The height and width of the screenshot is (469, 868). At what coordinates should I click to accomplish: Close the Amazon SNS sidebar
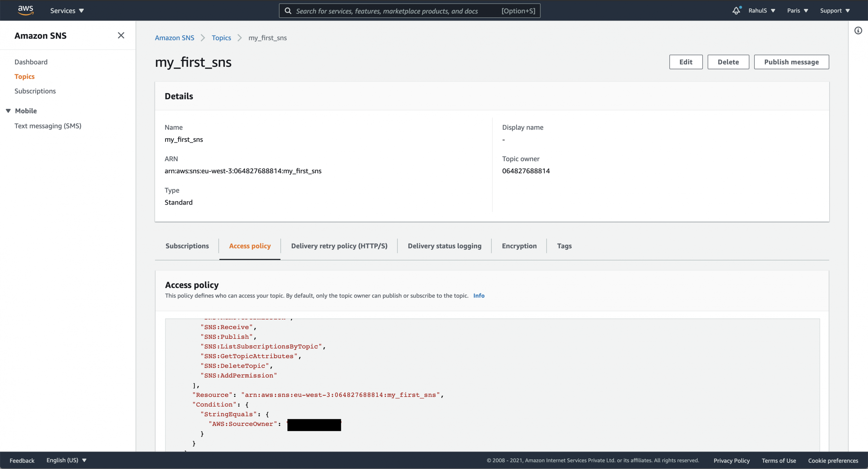pos(121,35)
